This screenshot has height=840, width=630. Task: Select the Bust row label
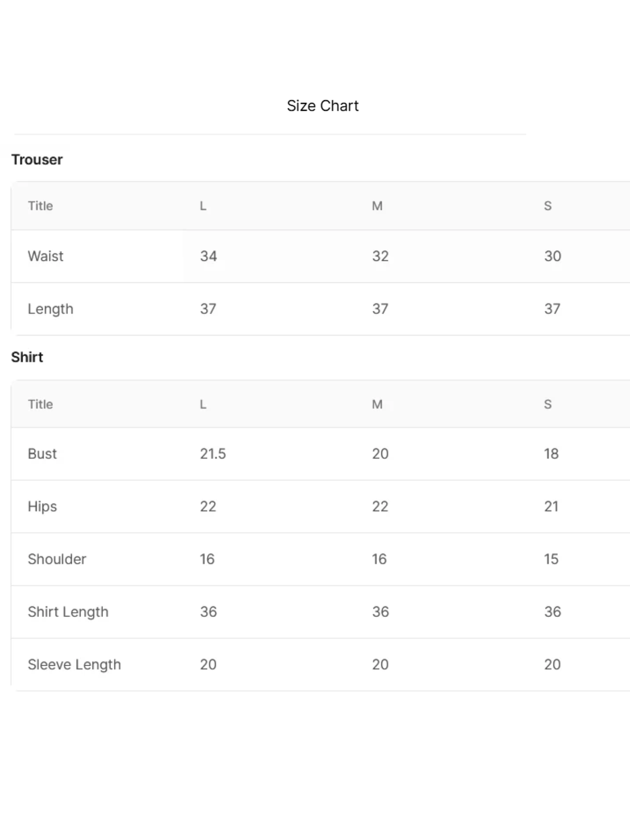42,454
